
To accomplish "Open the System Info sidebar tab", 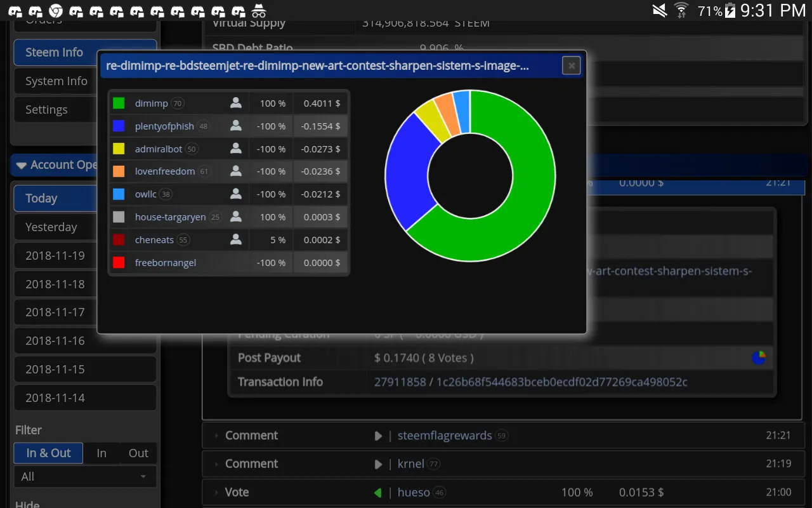I will click(x=85, y=81).
